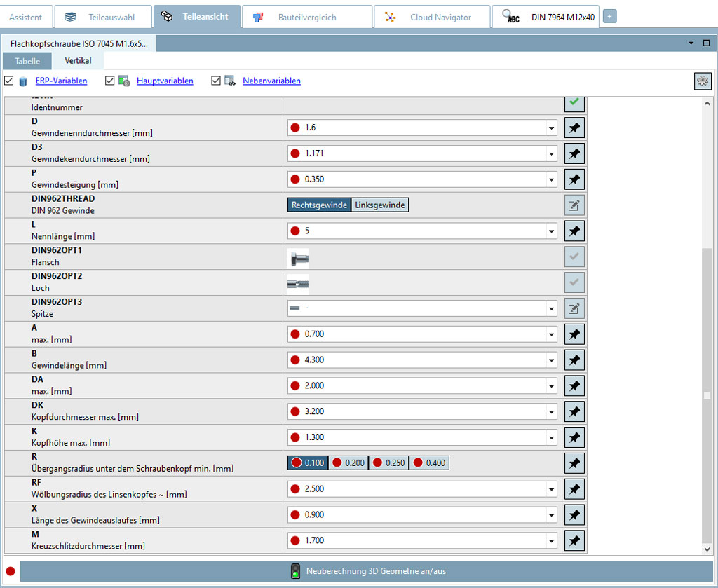
Task: Uncheck the ERP-Variablen checkbox
Action: click(x=9, y=81)
